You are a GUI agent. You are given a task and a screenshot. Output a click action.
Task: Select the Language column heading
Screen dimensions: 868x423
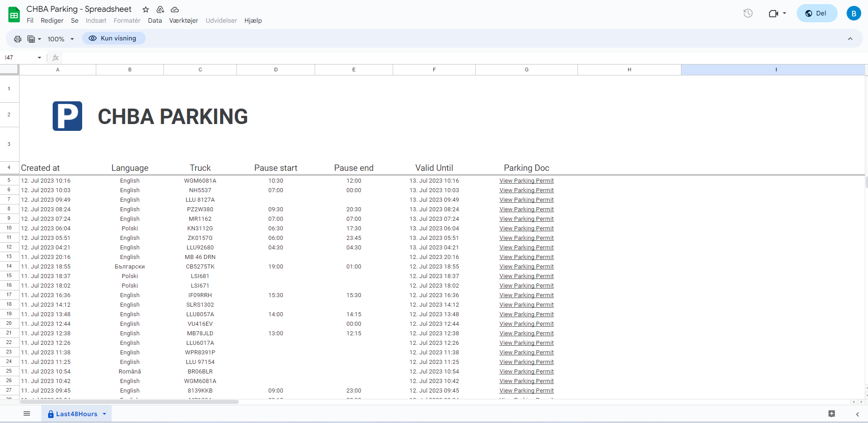[130, 168]
